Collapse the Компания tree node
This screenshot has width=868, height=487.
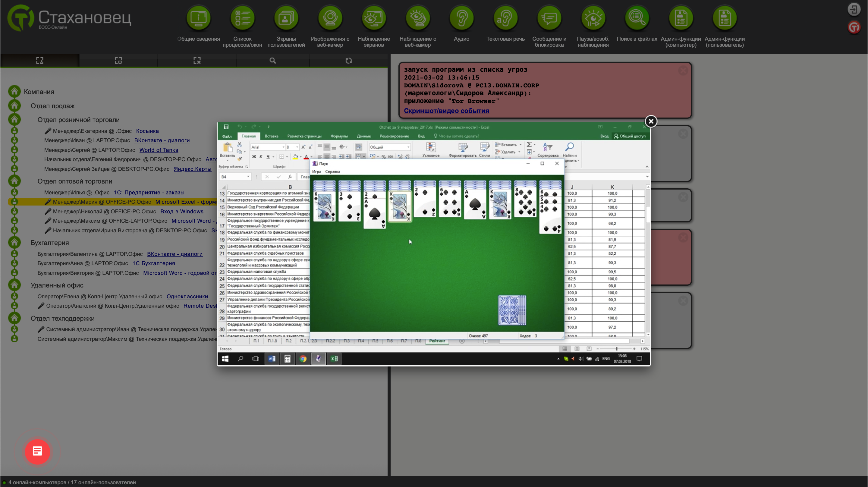[14, 91]
